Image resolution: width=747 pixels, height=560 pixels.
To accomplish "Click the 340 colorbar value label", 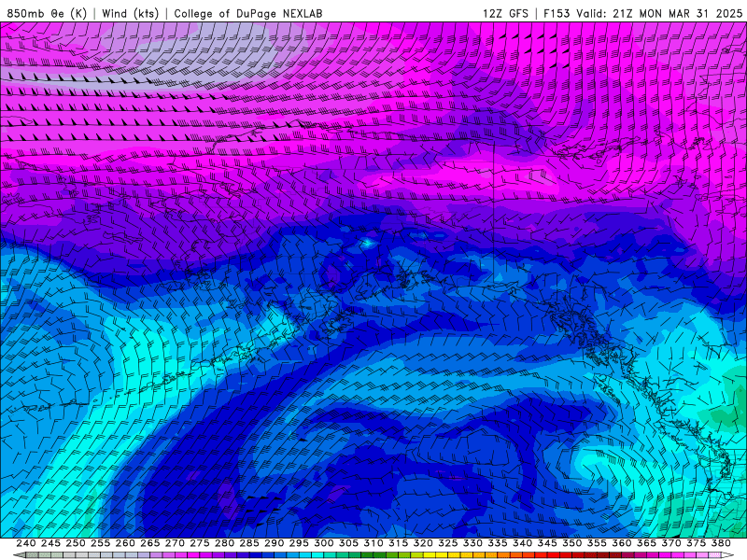I will [522, 543].
